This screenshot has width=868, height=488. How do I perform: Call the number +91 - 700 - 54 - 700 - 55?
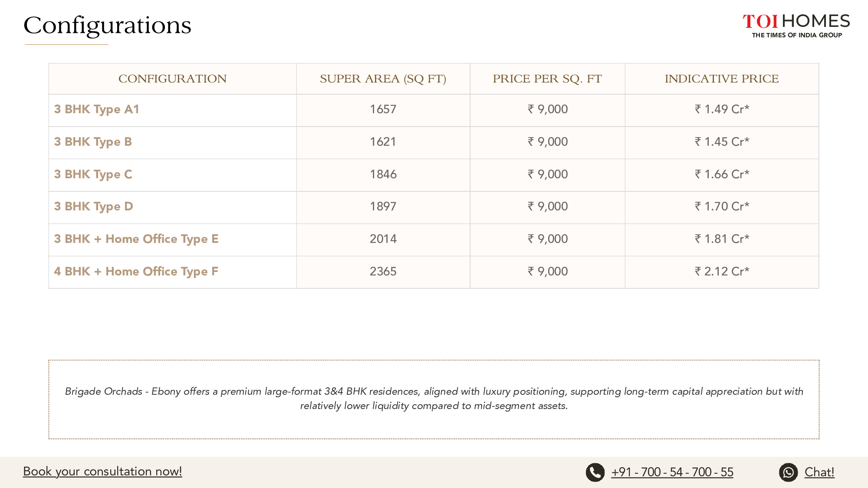click(672, 472)
